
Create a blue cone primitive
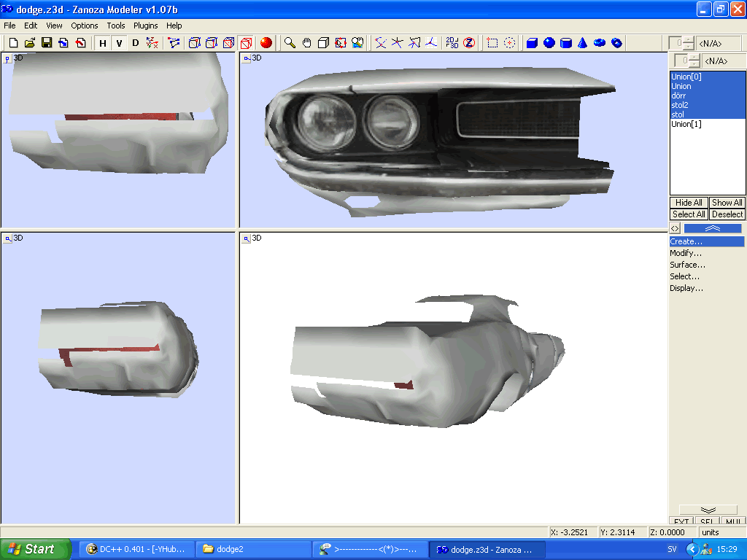click(583, 43)
